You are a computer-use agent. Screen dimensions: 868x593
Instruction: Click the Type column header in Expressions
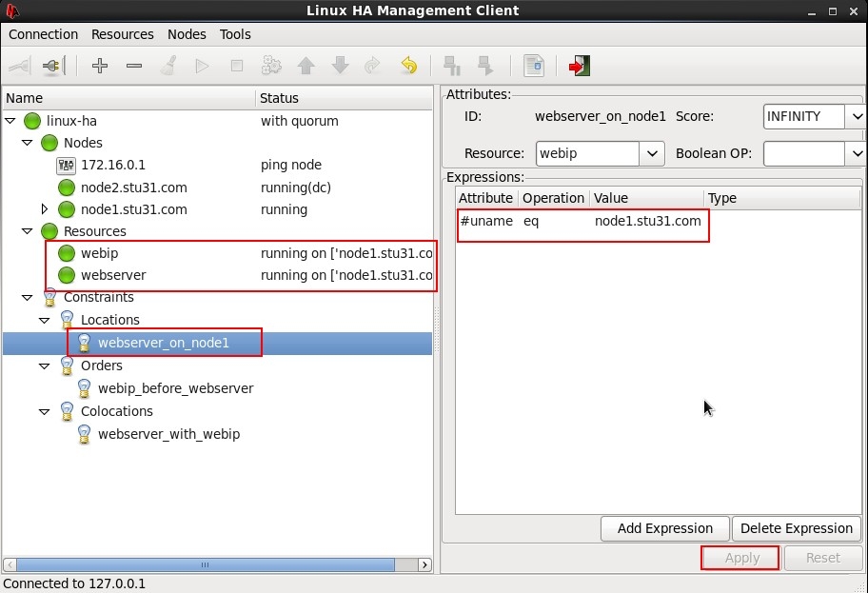coord(781,198)
